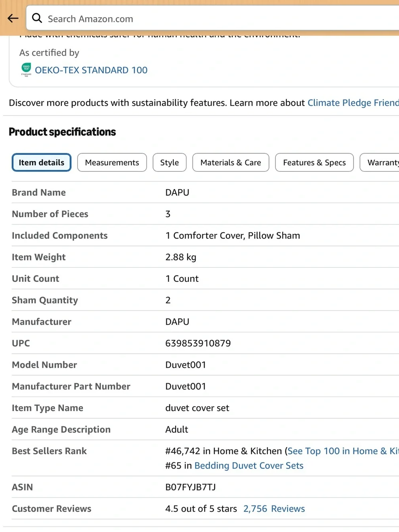
Task: Click the Brand Name value DAPU
Action: tap(177, 192)
